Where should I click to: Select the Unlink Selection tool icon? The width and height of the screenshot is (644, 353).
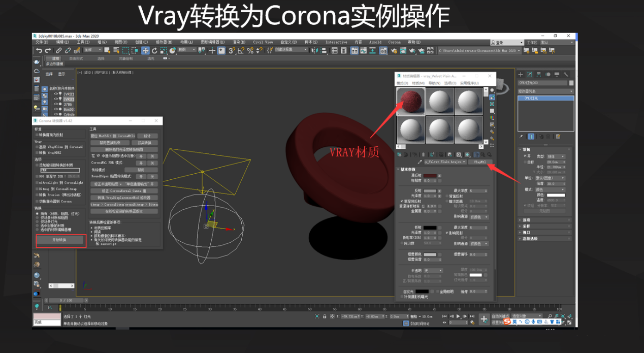(67, 50)
